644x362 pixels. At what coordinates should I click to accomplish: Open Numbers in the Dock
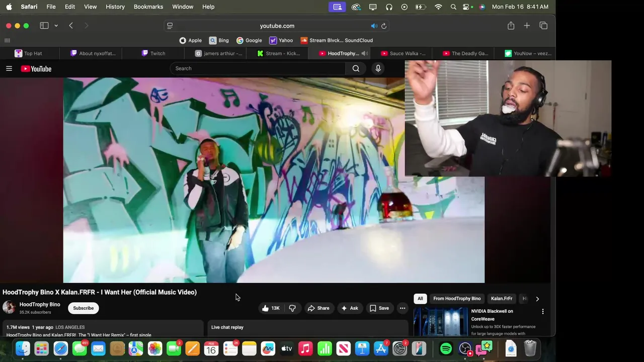325,348
